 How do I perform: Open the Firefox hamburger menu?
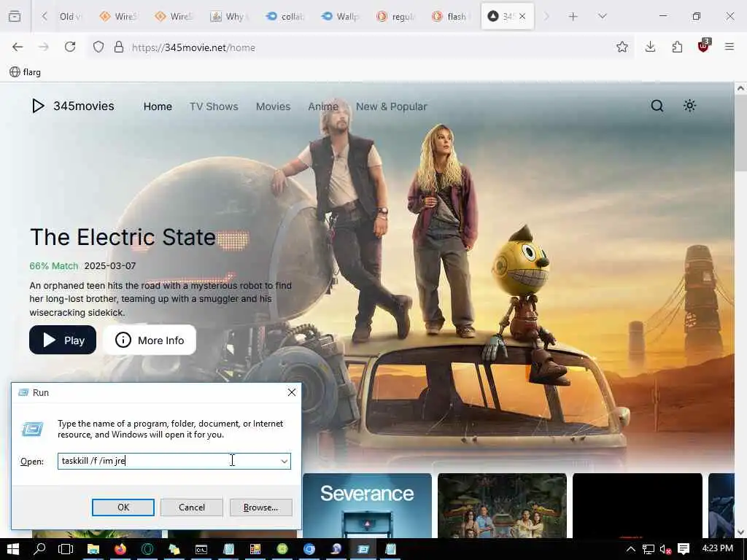(x=729, y=47)
